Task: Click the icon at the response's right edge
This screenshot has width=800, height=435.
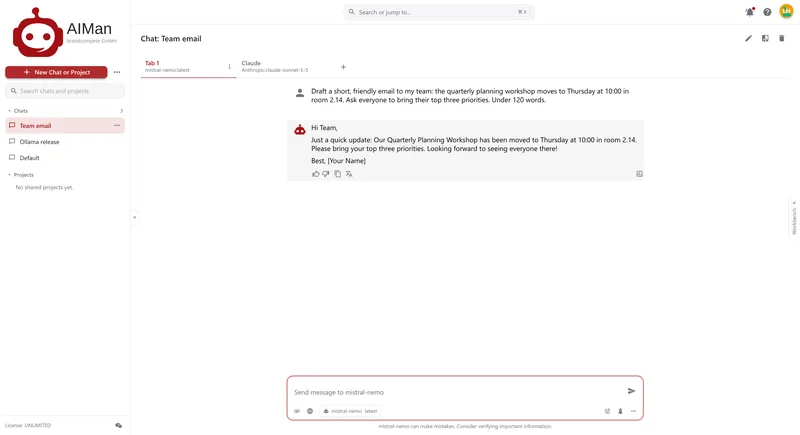Action: click(x=639, y=174)
